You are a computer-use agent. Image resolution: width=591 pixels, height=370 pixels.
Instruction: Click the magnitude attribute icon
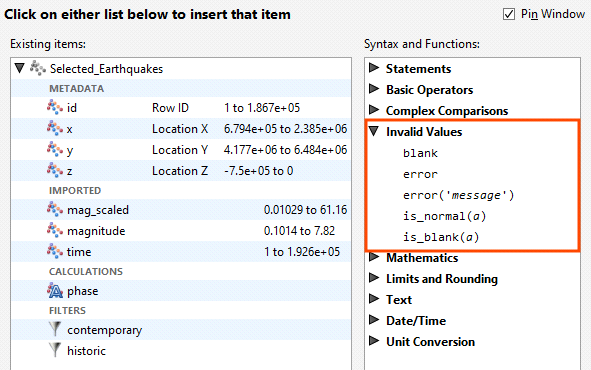click(x=55, y=230)
